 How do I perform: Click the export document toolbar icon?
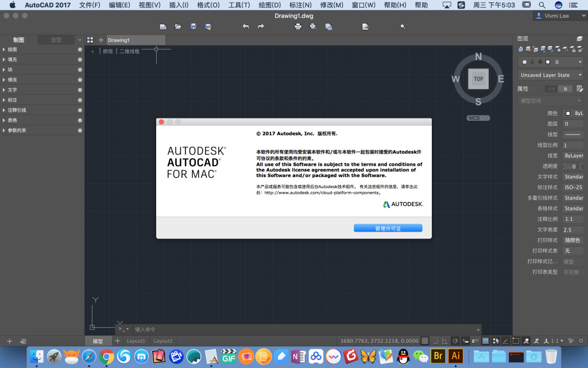click(365, 26)
